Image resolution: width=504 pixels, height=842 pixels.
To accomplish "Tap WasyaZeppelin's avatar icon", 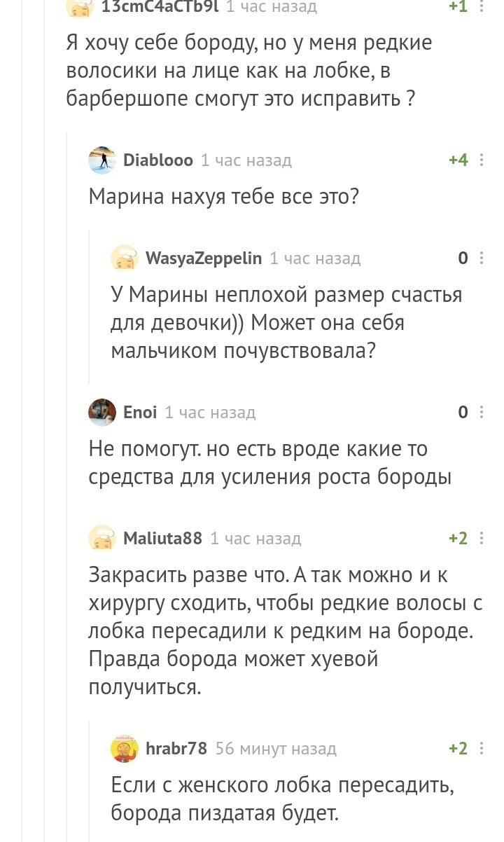I will click(125, 258).
